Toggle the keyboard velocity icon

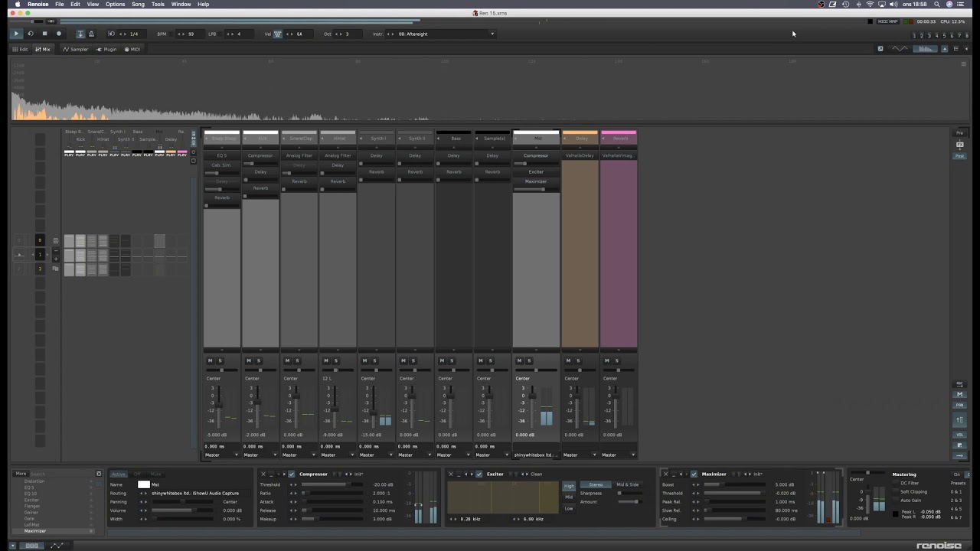click(x=277, y=34)
